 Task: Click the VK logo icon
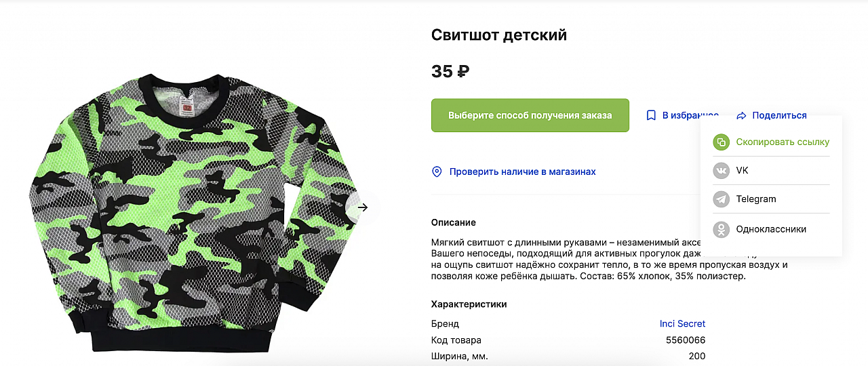[x=722, y=171]
